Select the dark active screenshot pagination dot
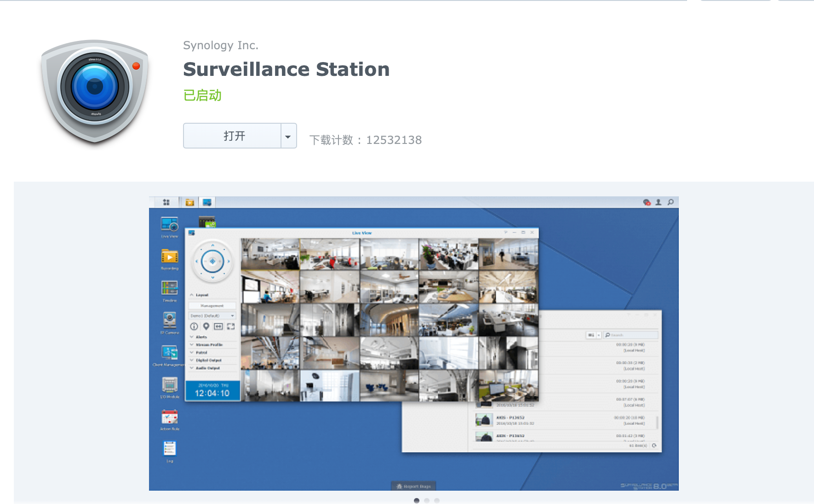Image resolution: width=814 pixels, height=504 pixels. coord(417,500)
